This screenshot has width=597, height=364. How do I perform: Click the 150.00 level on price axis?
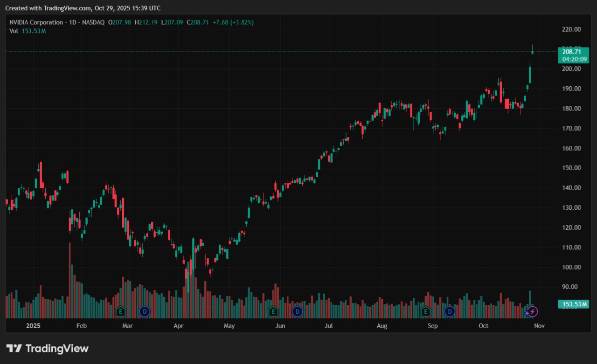571,168
